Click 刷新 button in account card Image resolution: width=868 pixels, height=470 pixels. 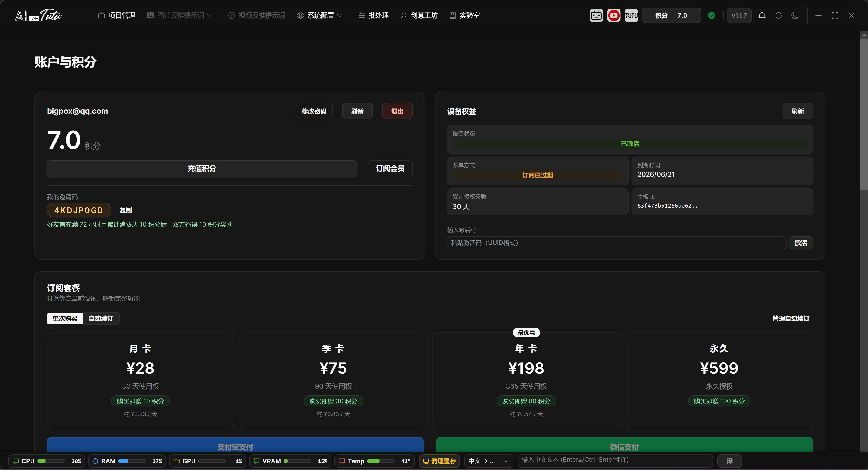pyautogui.click(x=357, y=111)
